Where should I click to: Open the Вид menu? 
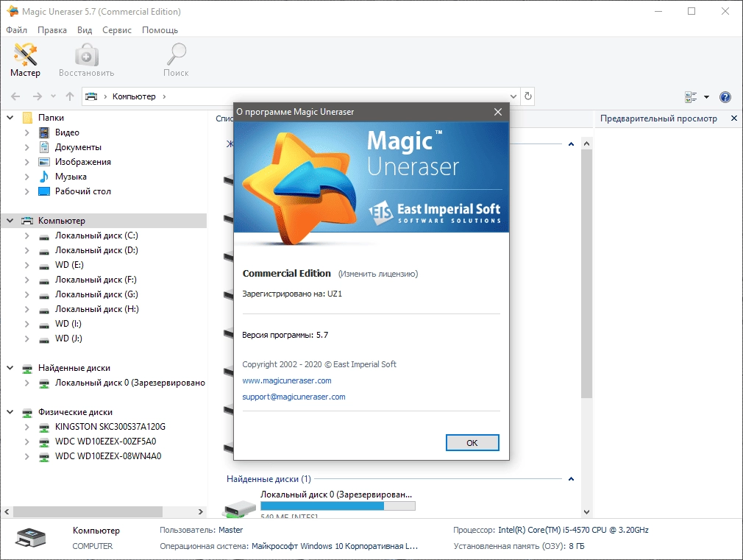(85, 30)
